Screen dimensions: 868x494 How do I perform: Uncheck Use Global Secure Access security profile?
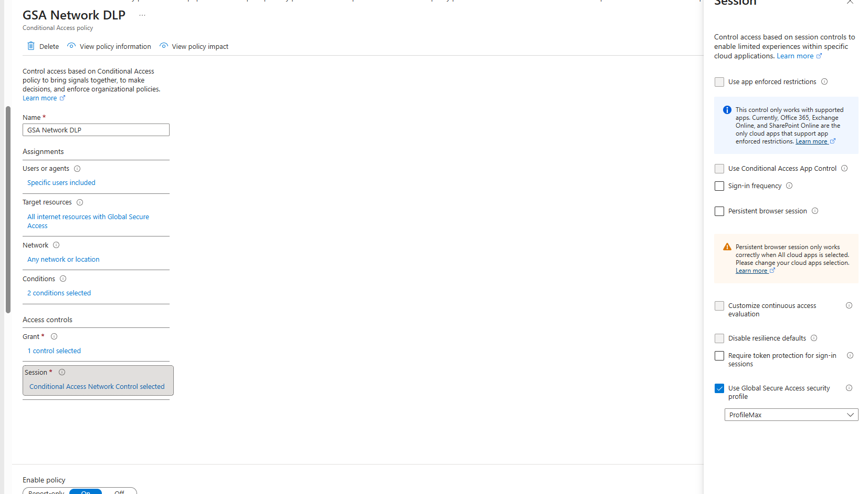click(x=719, y=388)
